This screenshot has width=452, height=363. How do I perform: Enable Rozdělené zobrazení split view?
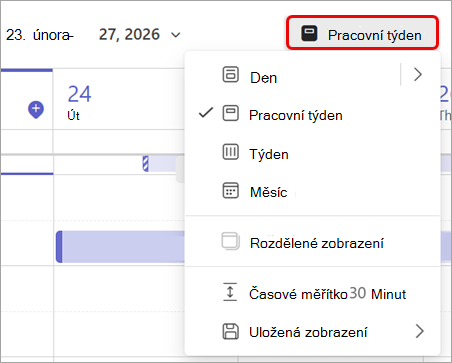click(312, 242)
